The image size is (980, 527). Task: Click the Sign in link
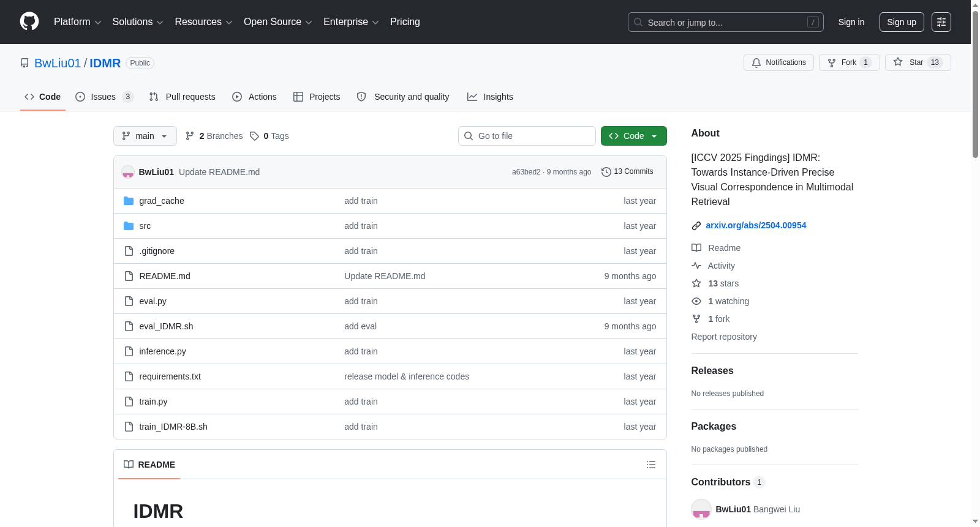(x=851, y=22)
